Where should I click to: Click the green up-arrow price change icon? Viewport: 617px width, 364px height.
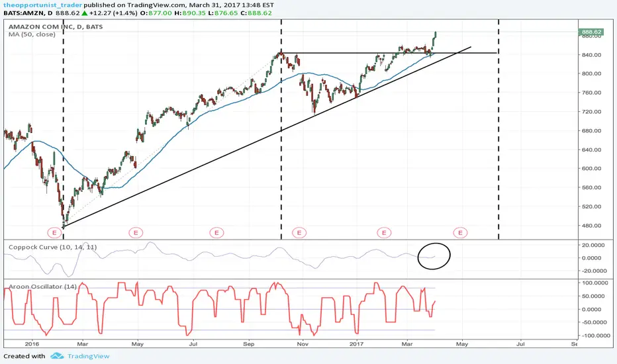coord(84,13)
